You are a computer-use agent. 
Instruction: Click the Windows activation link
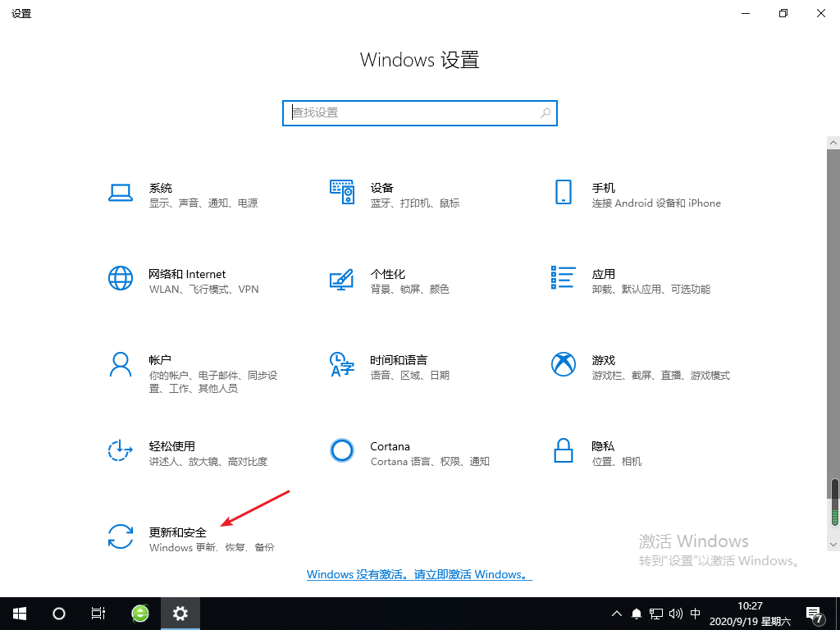coord(419,575)
